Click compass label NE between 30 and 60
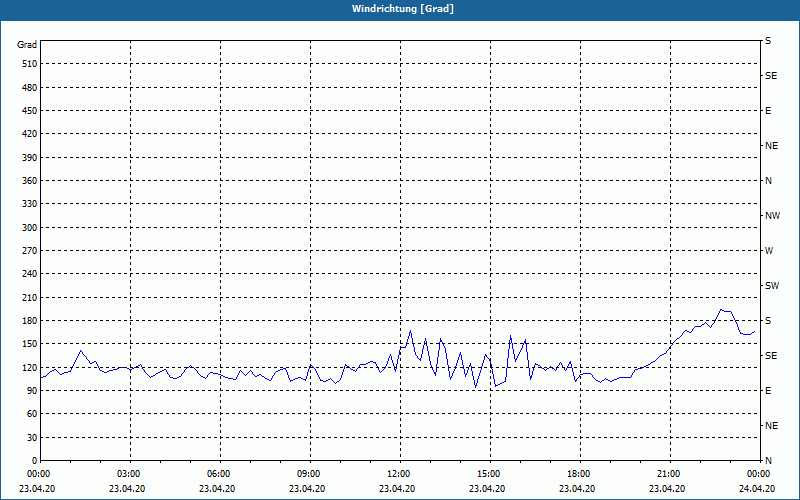This screenshot has height=500, width=800. (772, 426)
